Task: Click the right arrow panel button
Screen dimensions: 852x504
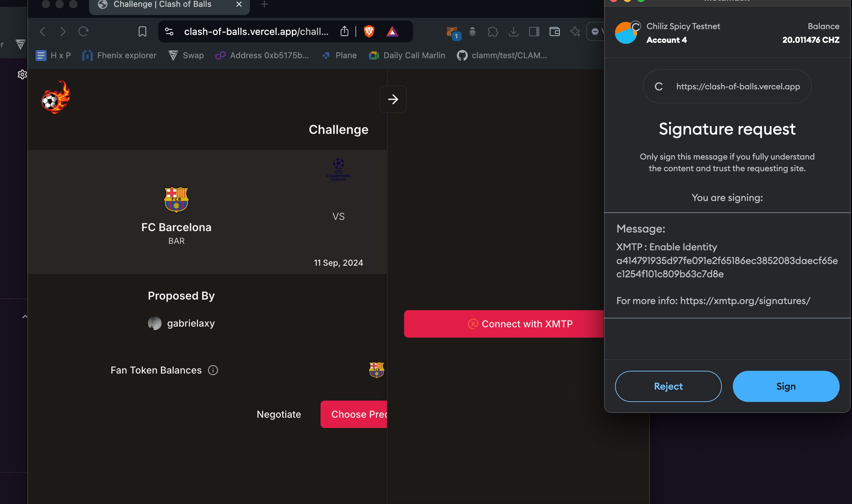Action: tap(393, 99)
